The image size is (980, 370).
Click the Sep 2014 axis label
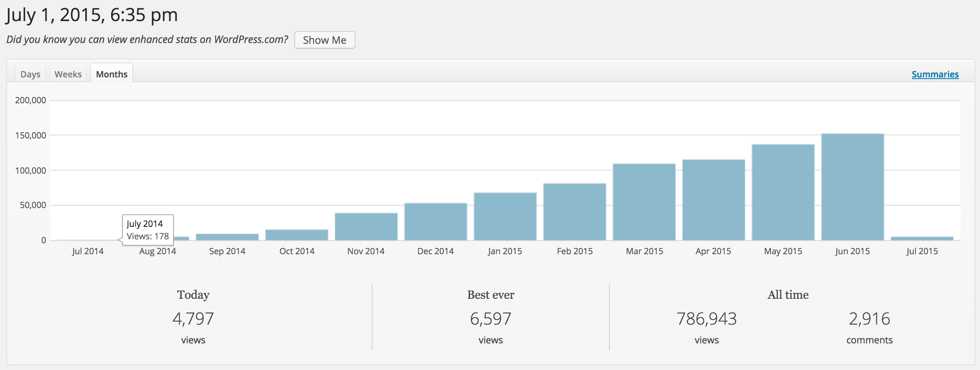(227, 251)
